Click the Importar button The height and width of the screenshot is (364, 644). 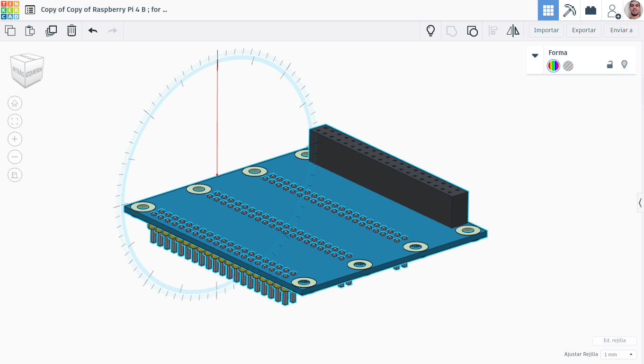tap(546, 30)
